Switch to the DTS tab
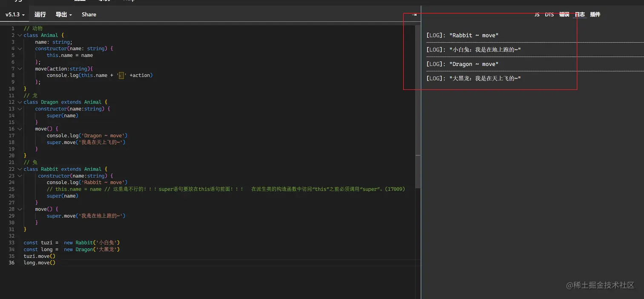 tap(549, 15)
